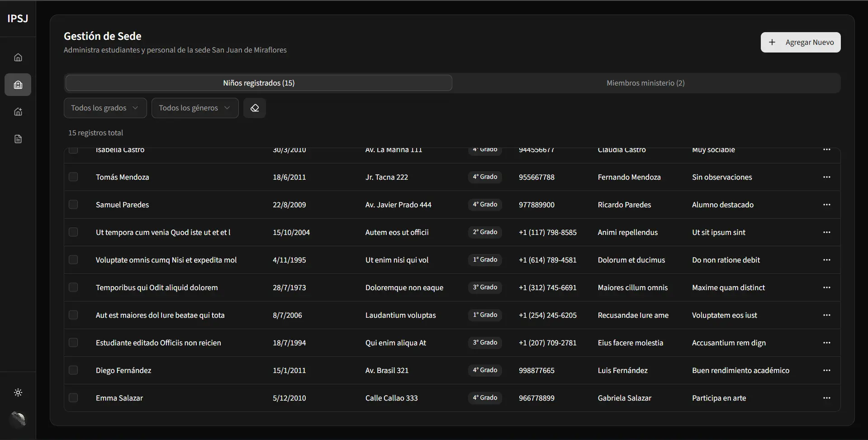This screenshot has width=868, height=440.
Task: Expand the Todos los grados dropdown
Action: (x=105, y=108)
